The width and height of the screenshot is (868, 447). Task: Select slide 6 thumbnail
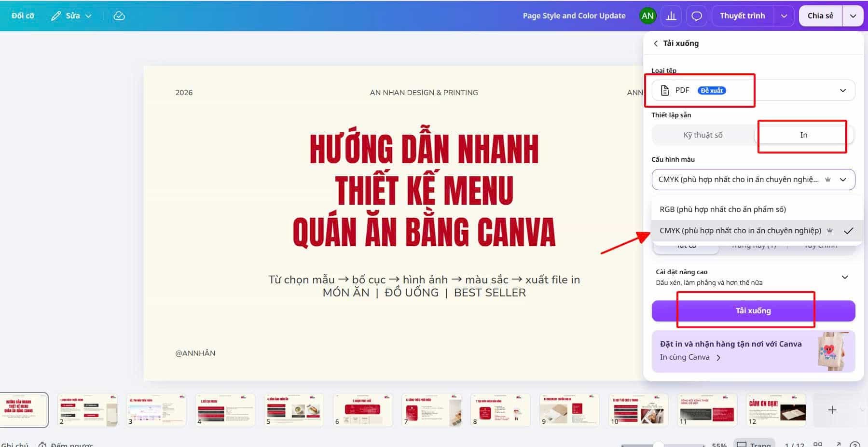coord(363,410)
